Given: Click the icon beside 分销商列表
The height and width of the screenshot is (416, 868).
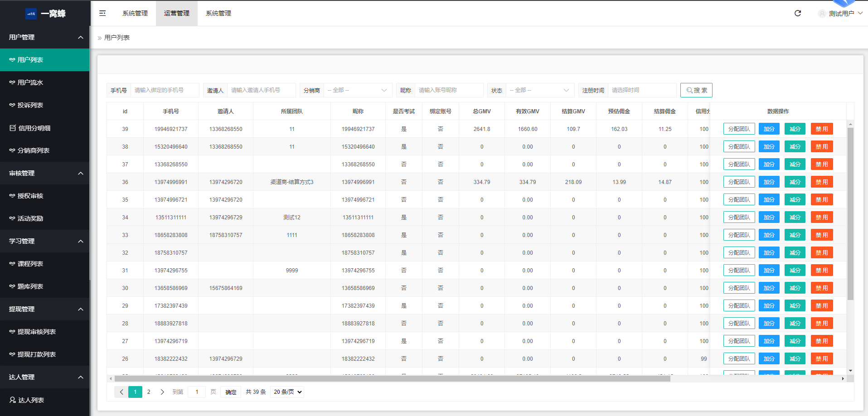Looking at the screenshot, I should coord(12,150).
